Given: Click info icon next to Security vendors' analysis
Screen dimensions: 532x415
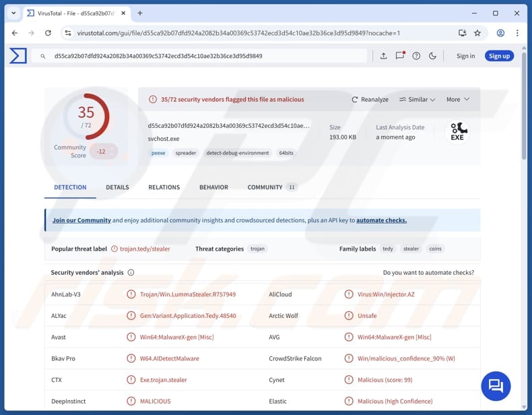Looking at the screenshot, I should pos(131,272).
